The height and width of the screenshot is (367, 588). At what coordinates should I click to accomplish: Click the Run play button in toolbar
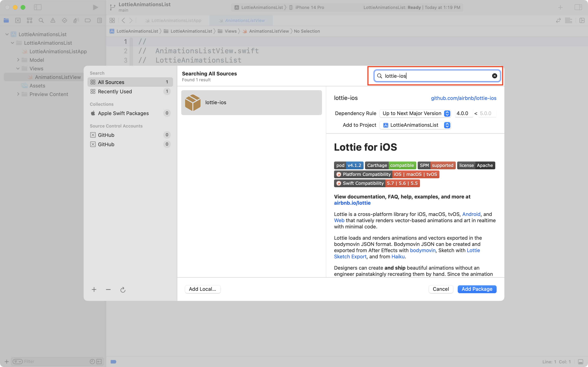point(95,7)
